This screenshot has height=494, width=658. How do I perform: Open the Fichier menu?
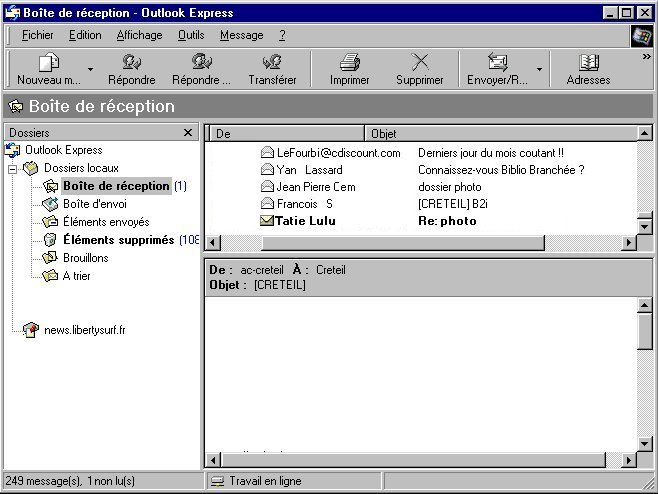coord(37,35)
